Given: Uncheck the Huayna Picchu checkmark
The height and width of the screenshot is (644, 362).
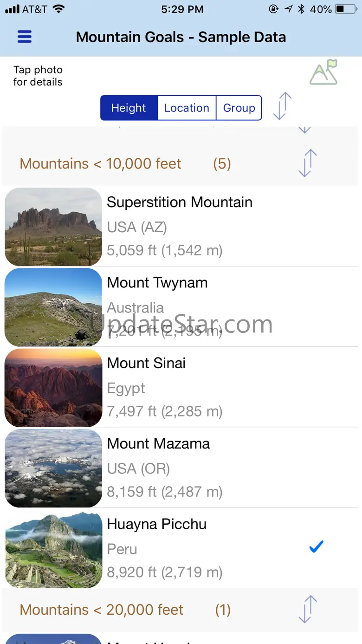Looking at the screenshot, I should tap(316, 547).
